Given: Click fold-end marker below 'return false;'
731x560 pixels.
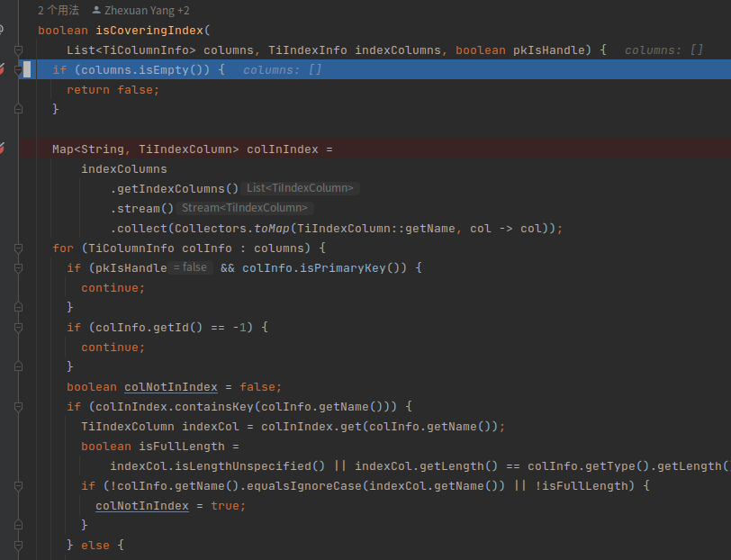Looking at the screenshot, I should click(18, 109).
